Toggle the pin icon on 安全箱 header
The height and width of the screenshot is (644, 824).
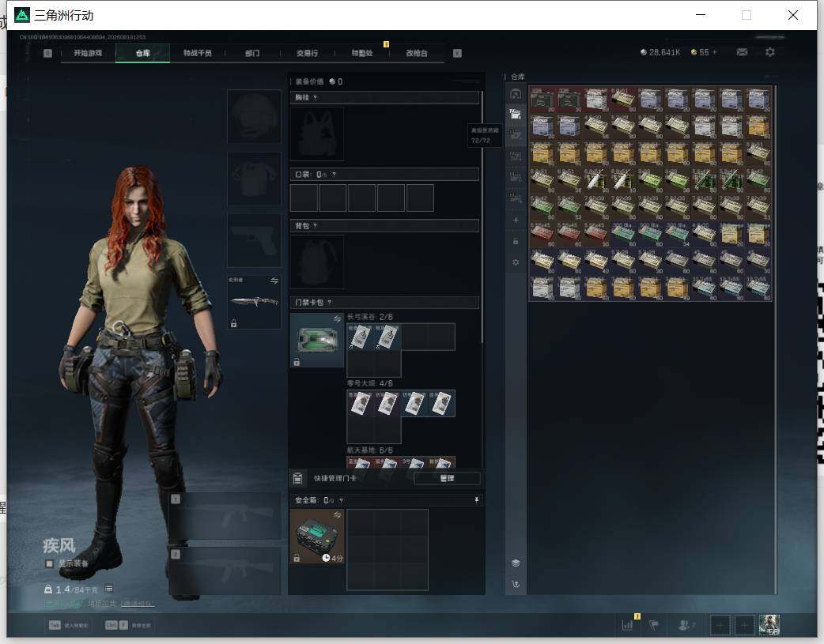tap(477, 500)
